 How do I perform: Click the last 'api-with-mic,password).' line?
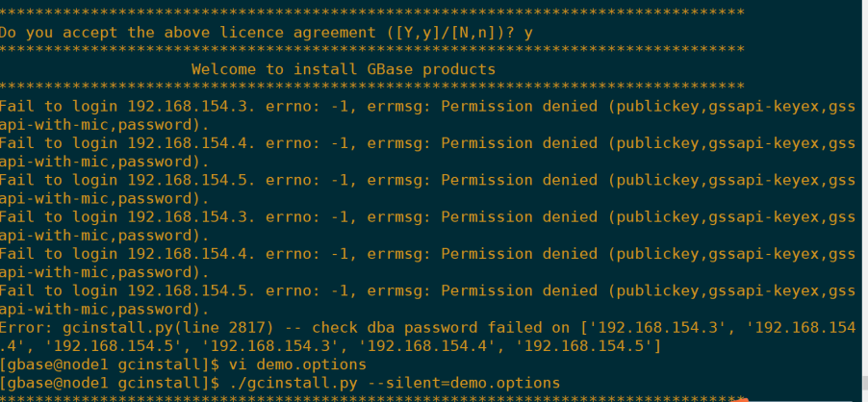105,310
